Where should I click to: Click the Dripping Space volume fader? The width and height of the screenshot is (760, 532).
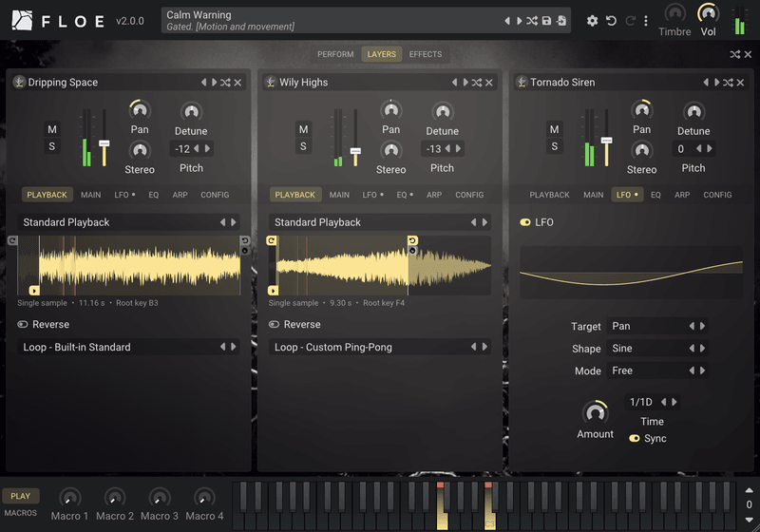(104, 143)
